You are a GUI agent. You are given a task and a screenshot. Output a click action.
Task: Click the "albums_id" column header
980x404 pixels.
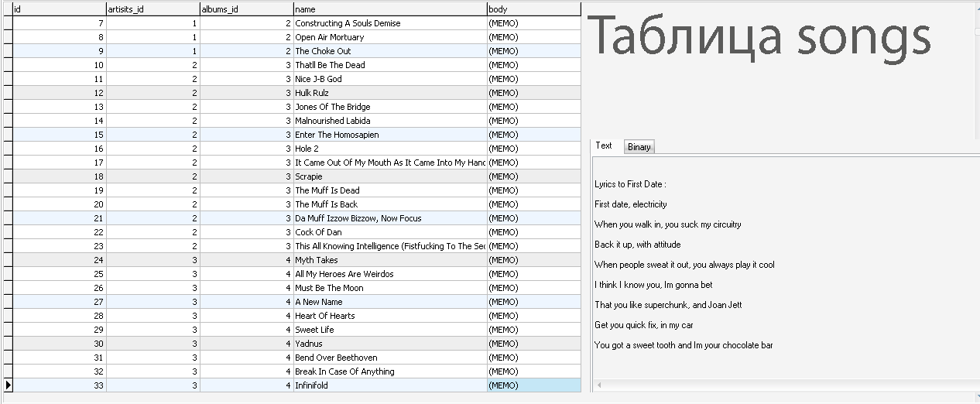(x=246, y=9)
